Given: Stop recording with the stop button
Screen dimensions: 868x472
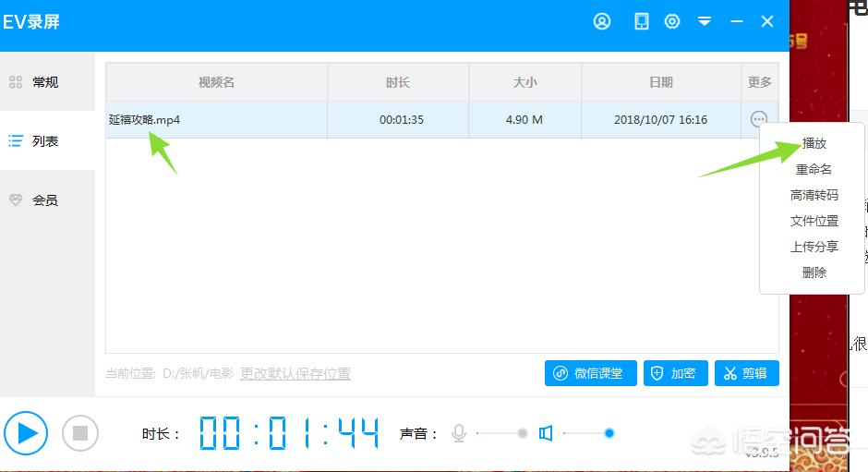Looking at the screenshot, I should pos(80,433).
